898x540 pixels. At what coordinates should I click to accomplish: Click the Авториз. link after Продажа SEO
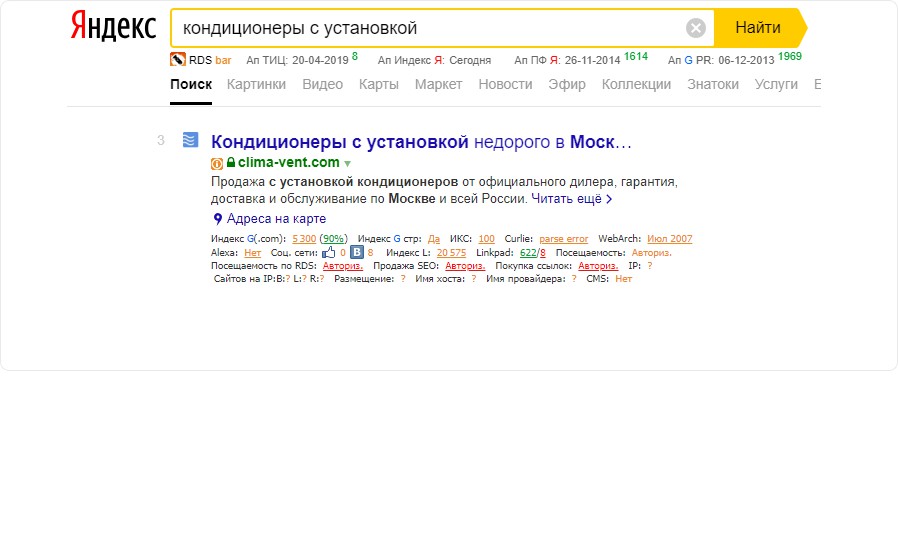(x=465, y=266)
